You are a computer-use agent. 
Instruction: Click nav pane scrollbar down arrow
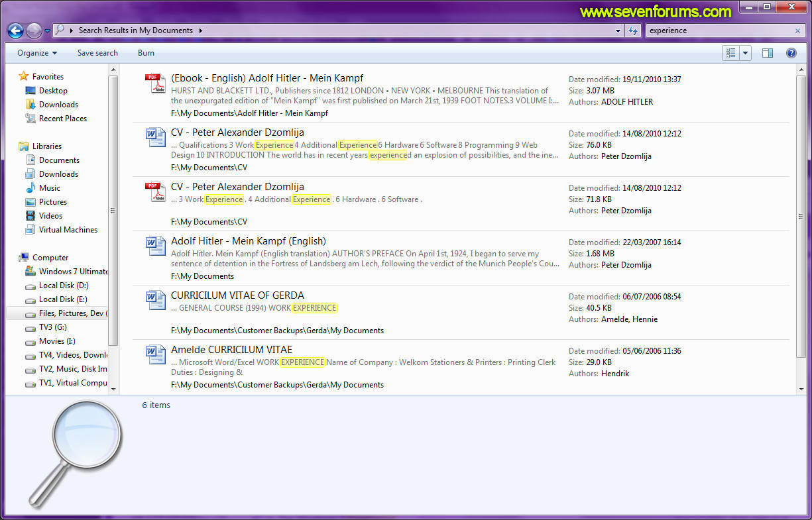click(x=113, y=390)
